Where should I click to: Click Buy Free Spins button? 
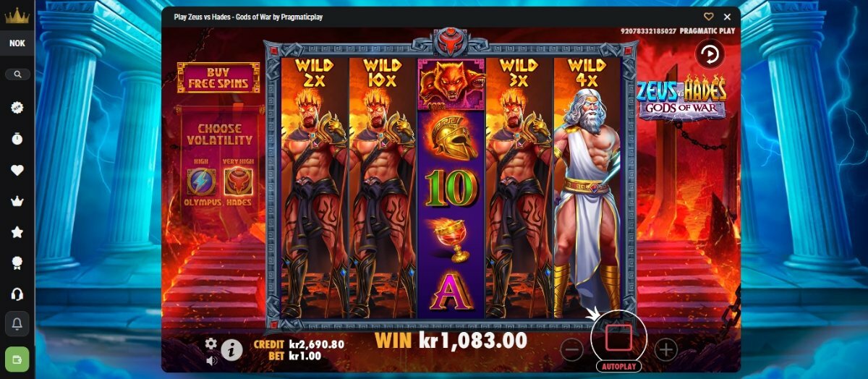(x=218, y=78)
